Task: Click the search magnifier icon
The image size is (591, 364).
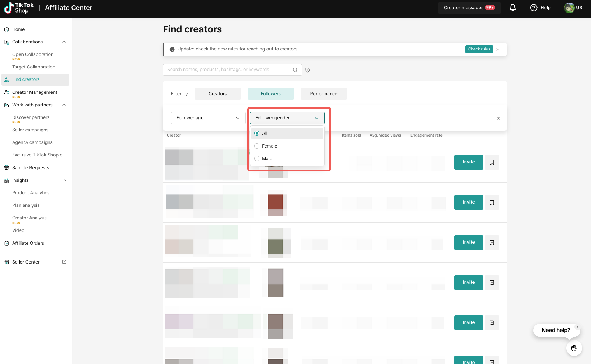Action: tap(295, 70)
